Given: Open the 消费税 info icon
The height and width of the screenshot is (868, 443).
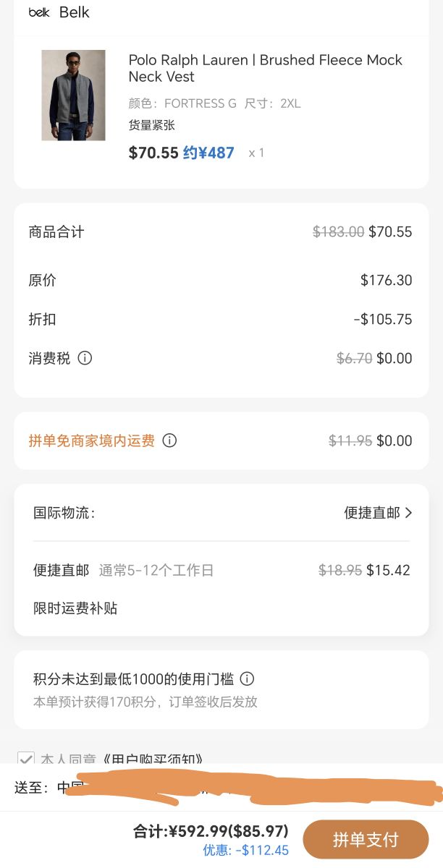Looking at the screenshot, I should point(85,358).
